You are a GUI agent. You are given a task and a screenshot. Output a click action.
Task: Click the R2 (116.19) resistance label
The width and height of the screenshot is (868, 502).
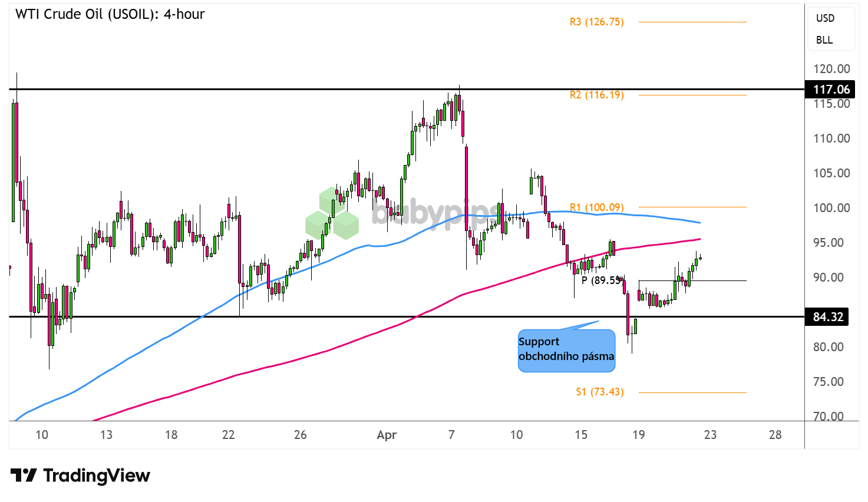click(596, 95)
